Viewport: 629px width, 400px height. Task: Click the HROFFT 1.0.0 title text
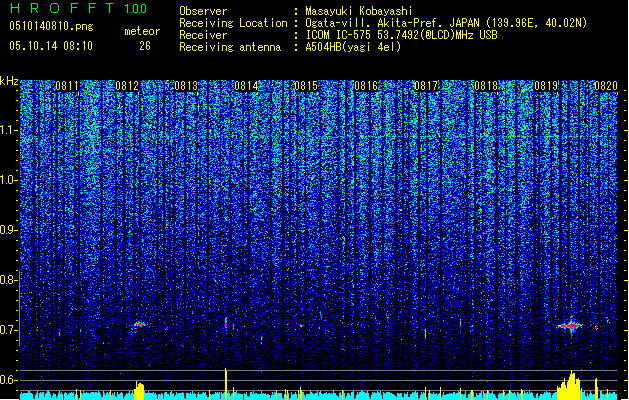(78, 8)
